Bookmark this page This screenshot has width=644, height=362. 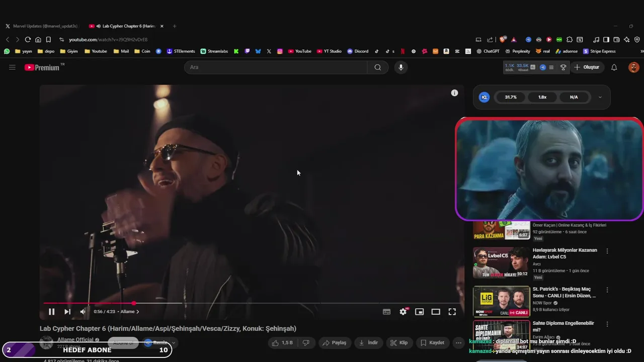48,40
